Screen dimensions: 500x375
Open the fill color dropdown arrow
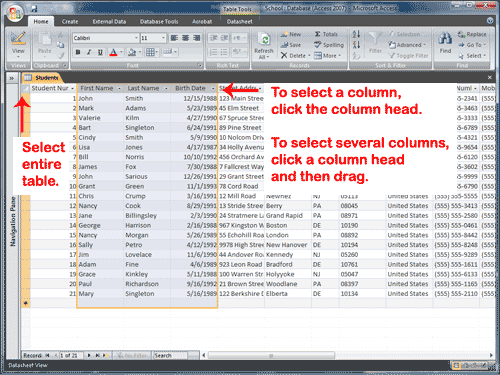tap(140, 52)
